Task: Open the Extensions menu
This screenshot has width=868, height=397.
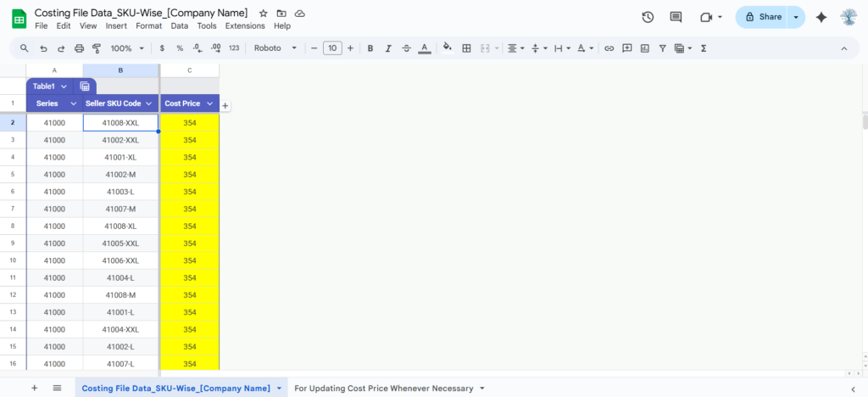Action: [245, 26]
